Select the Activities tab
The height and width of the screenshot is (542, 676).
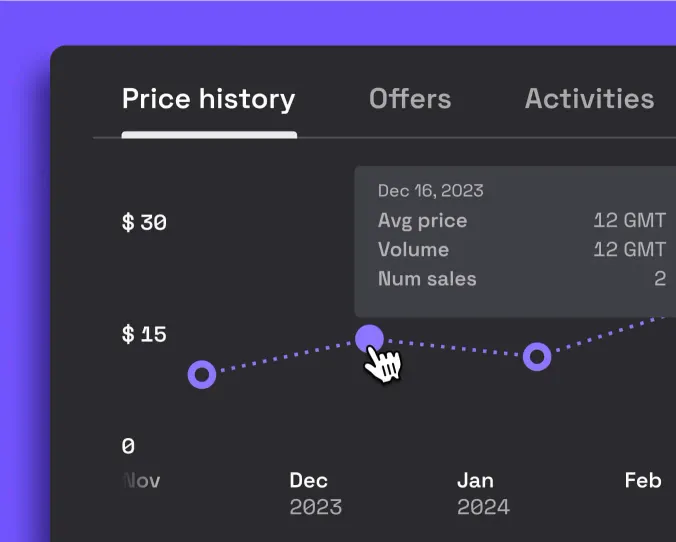coord(589,99)
